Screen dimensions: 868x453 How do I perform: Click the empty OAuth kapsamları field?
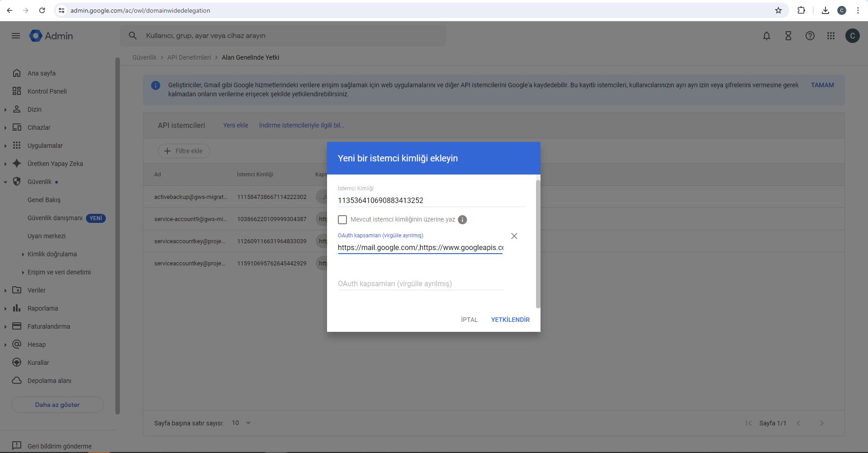[x=420, y=283]
